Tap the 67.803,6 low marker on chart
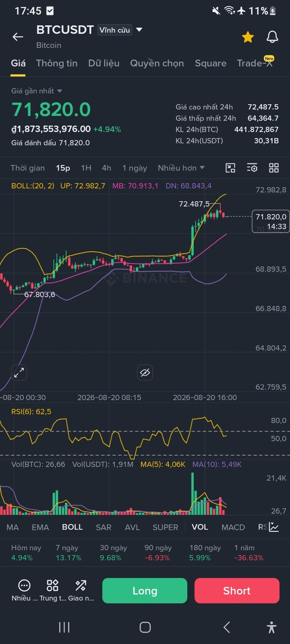 (x=39, y=295)
